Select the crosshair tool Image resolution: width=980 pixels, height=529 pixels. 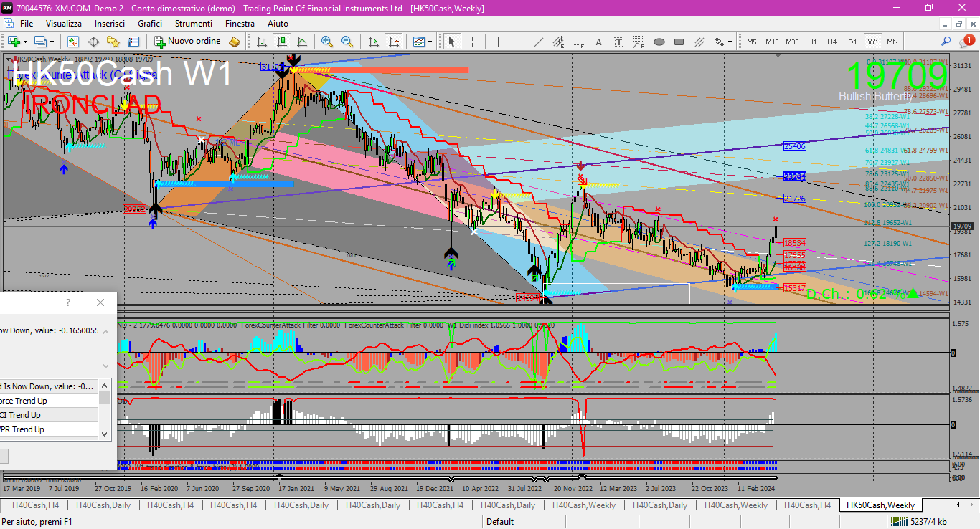(472, 42)
